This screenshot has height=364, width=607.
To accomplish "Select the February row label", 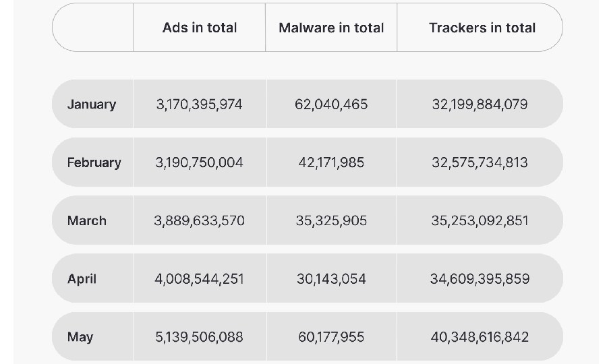I will point(94,162).
